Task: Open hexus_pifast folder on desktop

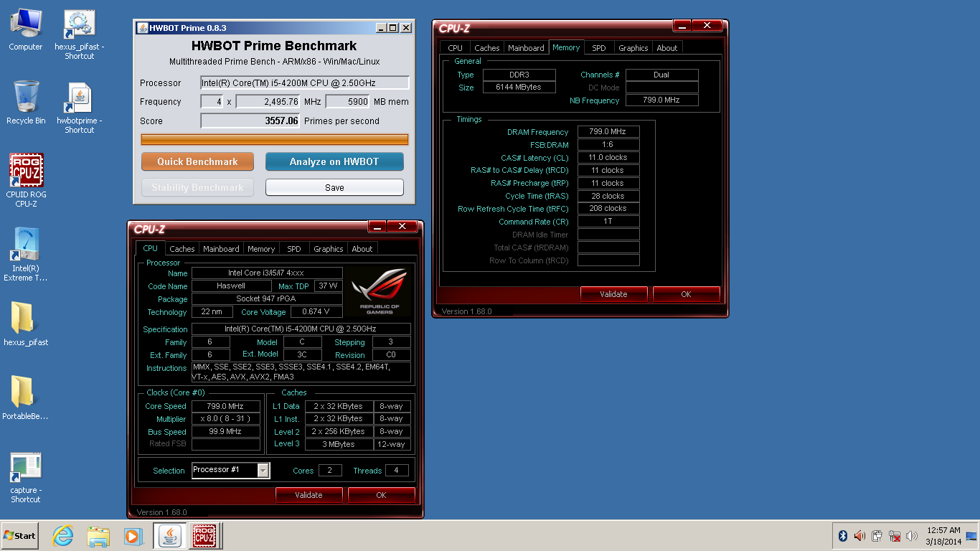Action: point(26,324)
